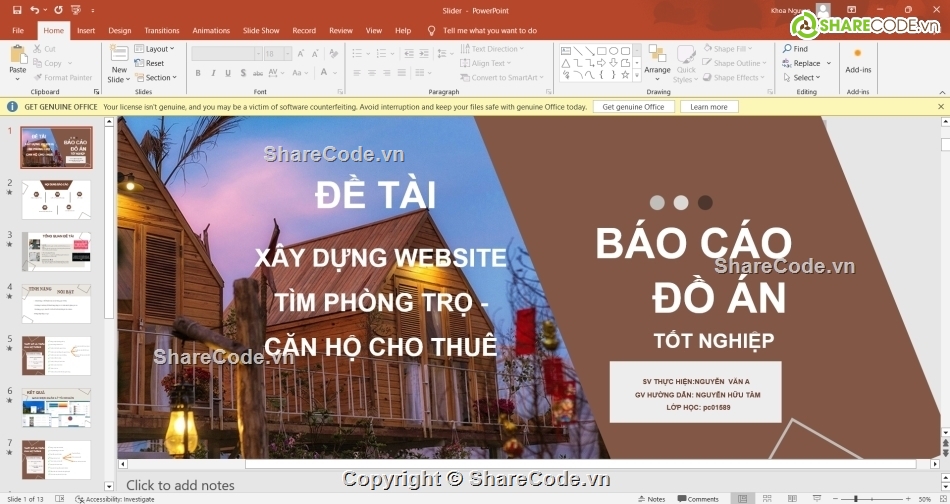Dismiss the genuine Office warning bar
Image resolution: width=950 pixels, height=504 pixels.
coord(941,107)
